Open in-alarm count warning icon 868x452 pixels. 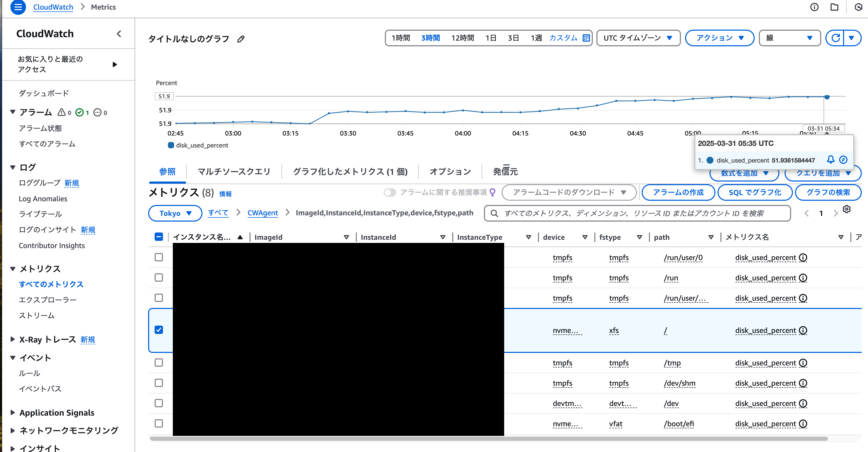pos(61,112)
